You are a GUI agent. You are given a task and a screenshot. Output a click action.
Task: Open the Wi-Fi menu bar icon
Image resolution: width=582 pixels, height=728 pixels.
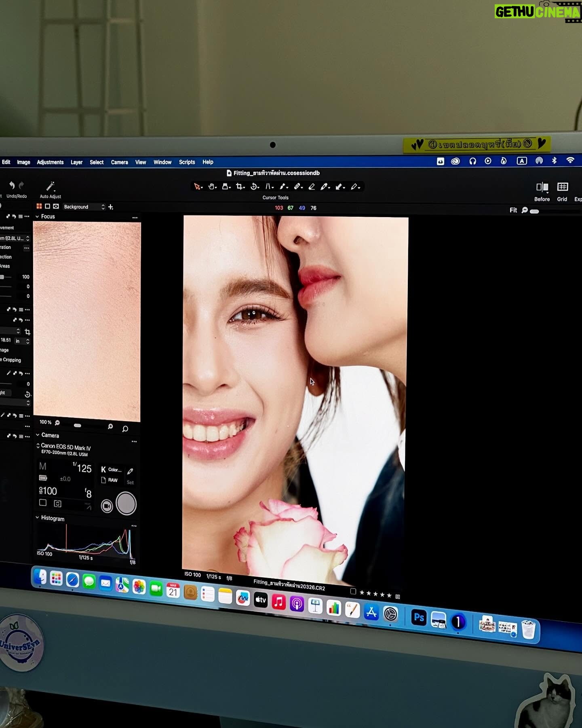click(x=570, y=160)
